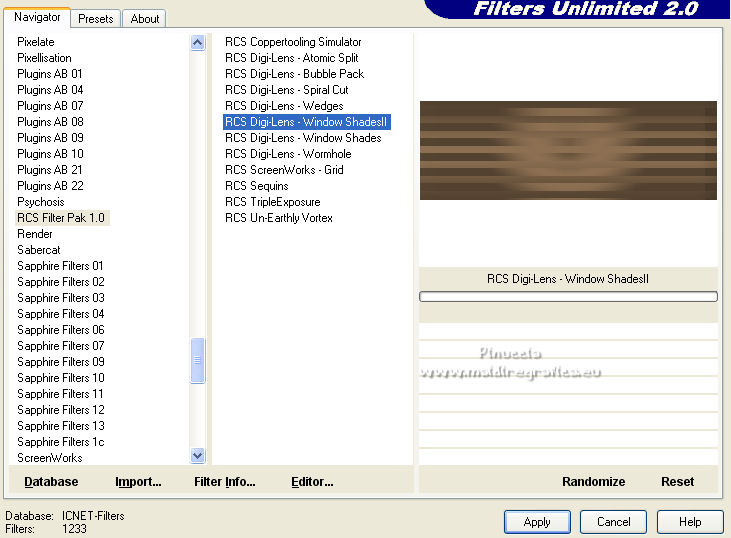Click the progress bar under filter name

click(568, 297)
